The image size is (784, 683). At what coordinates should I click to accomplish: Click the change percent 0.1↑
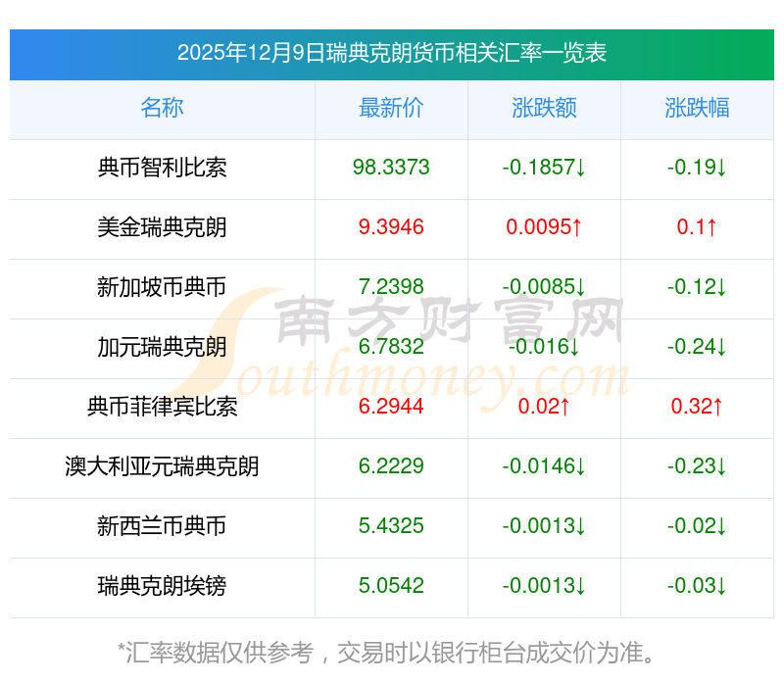697,227
